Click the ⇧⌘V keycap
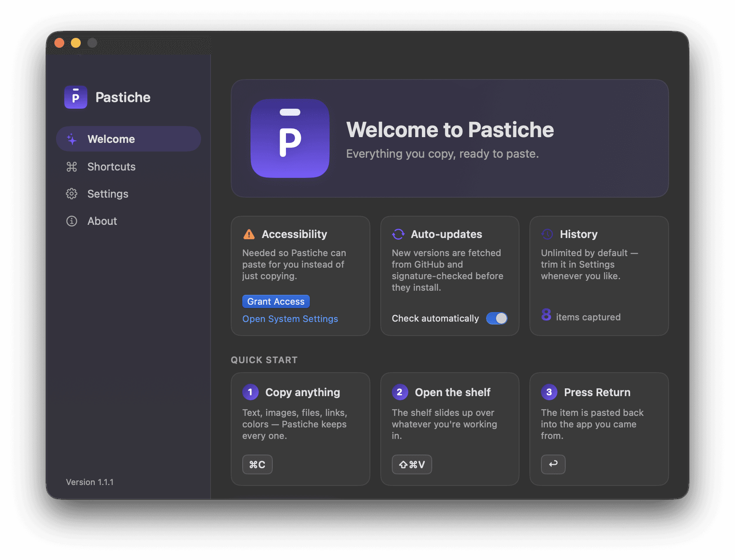Image resolution: width=735 pixels, height=560 pixels. [x=412, y=464]
